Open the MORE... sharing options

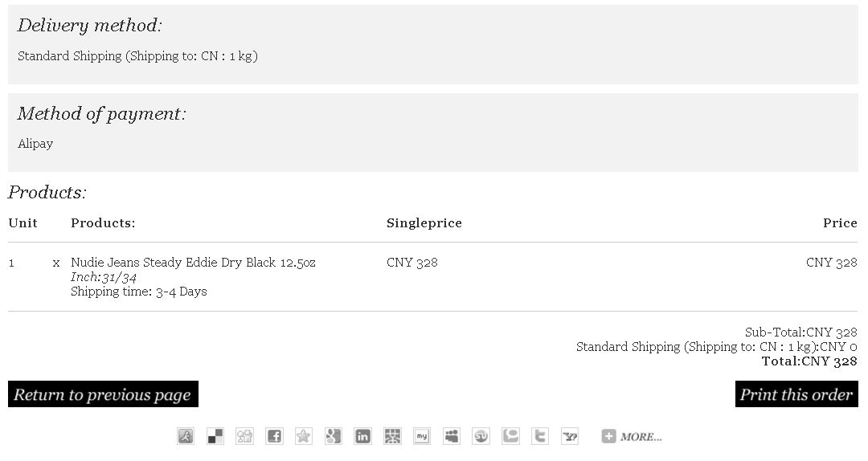coord(632,437)
